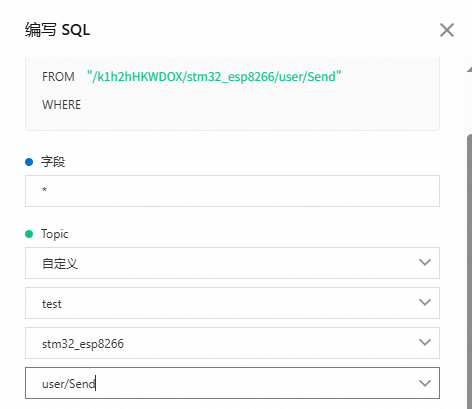
Task: Click the blue dot beside 字段
Action: pos(29,162)
